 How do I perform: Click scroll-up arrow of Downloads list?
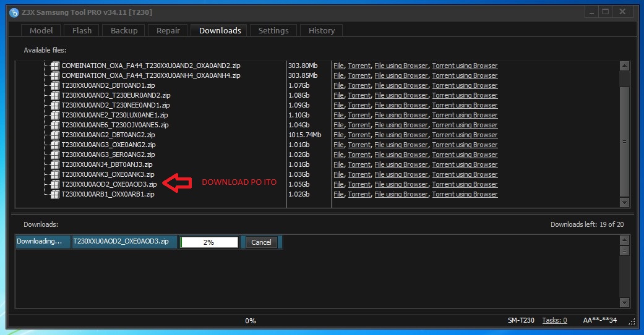[624, 240]
